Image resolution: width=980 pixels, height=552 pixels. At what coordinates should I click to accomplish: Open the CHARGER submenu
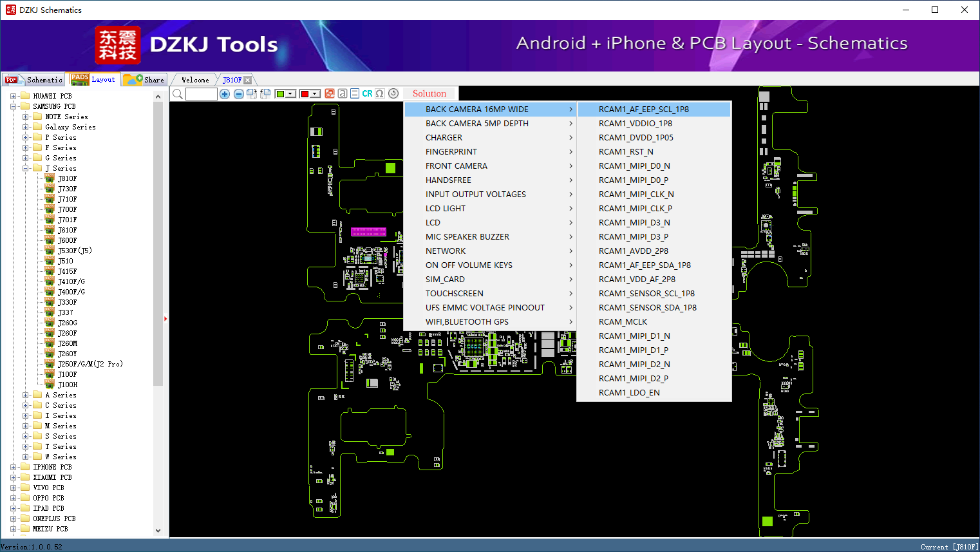491,138
